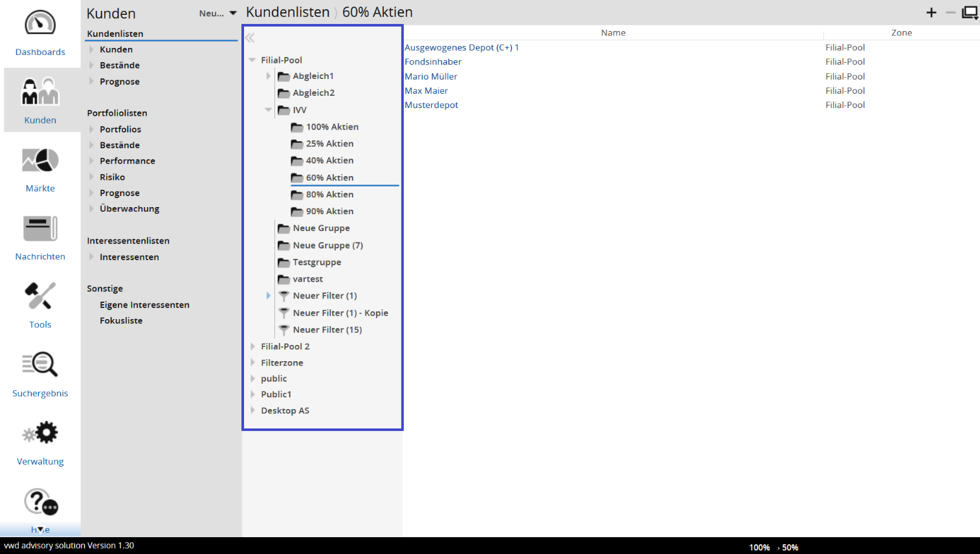Open the Neu... dropdown menu
The height and width of the screenshot is (554, 980).
(x=218, y=13)
